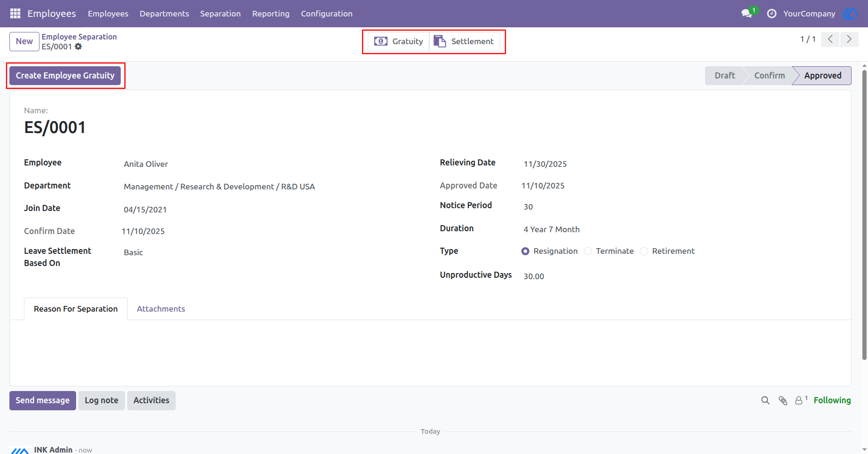Open the Reporting menu

(x=271, y=14)
